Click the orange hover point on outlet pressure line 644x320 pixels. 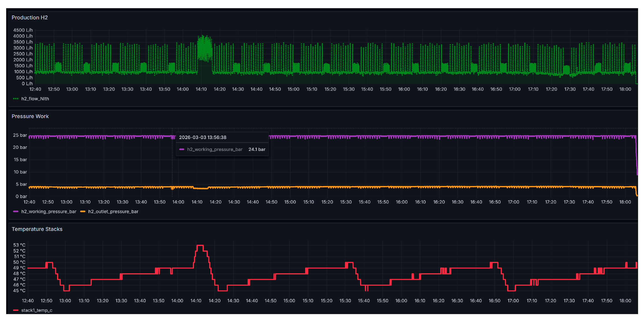172,188
